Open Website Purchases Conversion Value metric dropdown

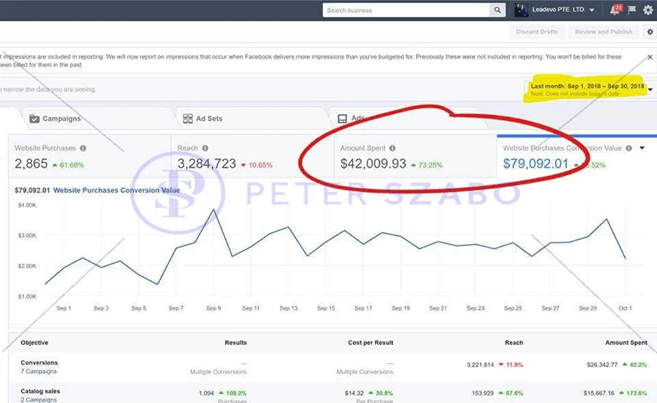pyautogui.click(x=642, y=148)
